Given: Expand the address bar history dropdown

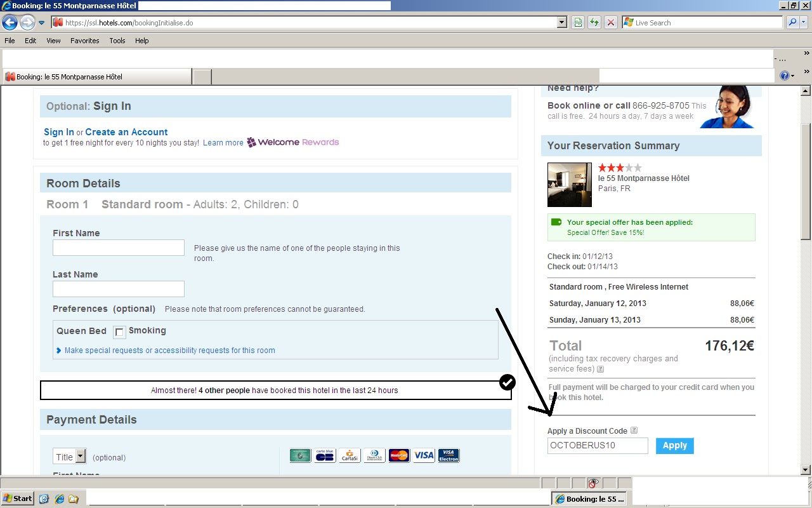Looking at the screenshot, I should pyautogui.click(x=561, y=23).
